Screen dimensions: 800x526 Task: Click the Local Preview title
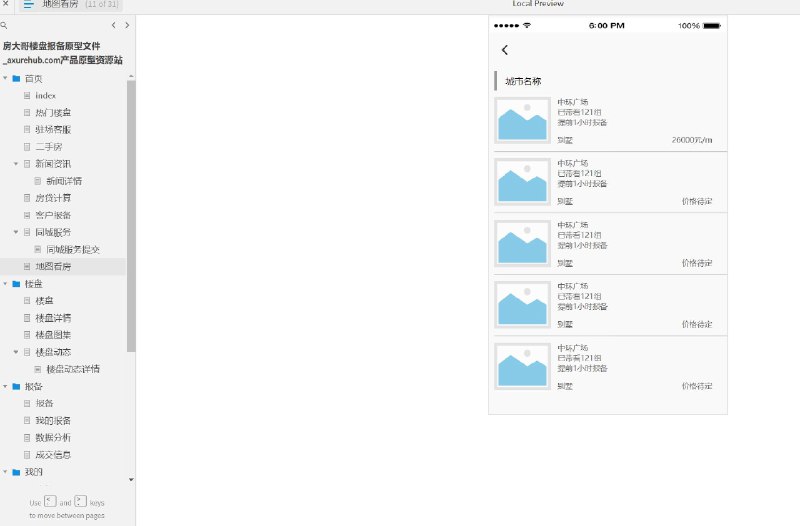pos(538,4)
